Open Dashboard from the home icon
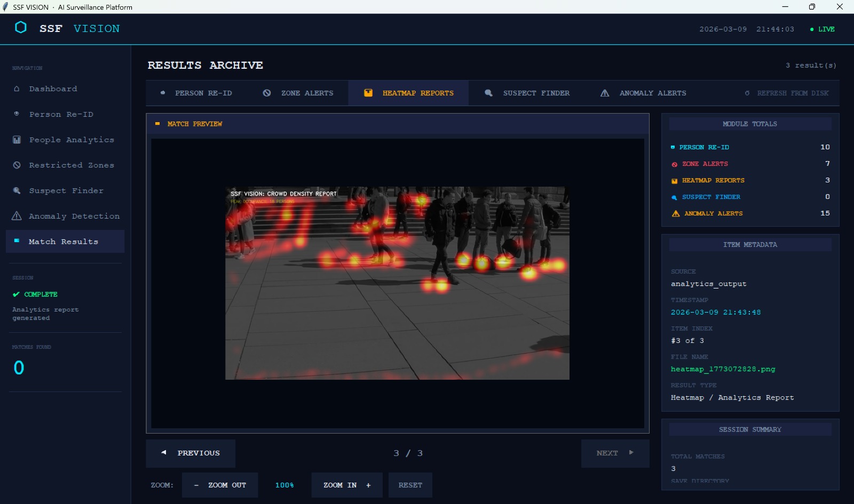 pos(17,89)
